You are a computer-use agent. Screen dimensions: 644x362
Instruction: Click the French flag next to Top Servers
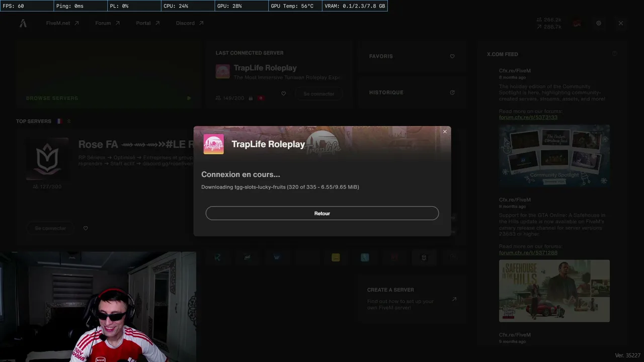click(x=59, y=121)
